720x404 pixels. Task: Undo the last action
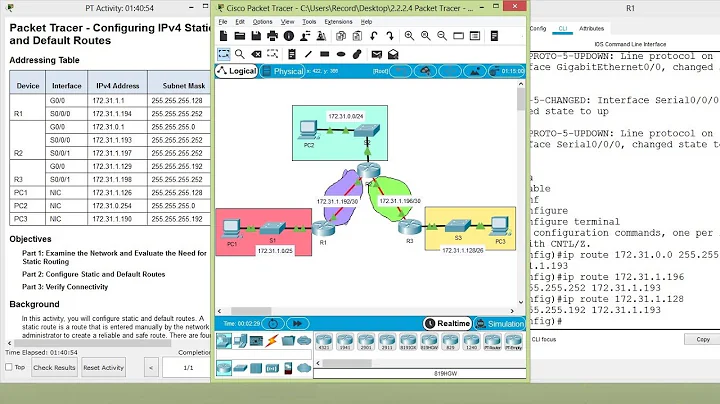click(373, 36)
